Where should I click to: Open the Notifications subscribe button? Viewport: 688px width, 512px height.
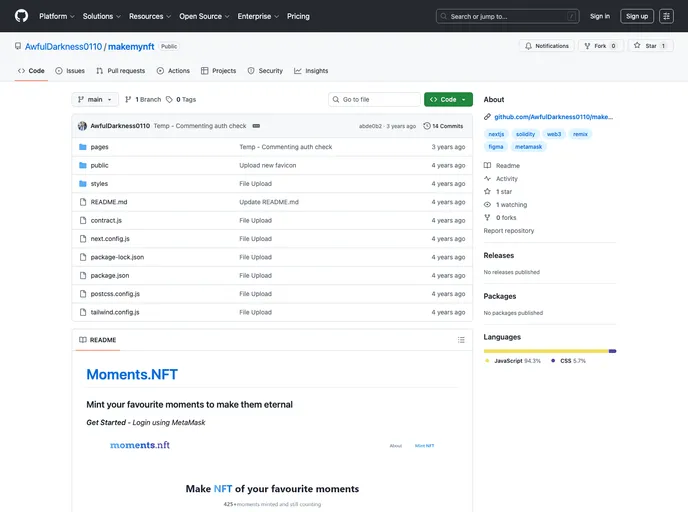(x=546, y=46)
